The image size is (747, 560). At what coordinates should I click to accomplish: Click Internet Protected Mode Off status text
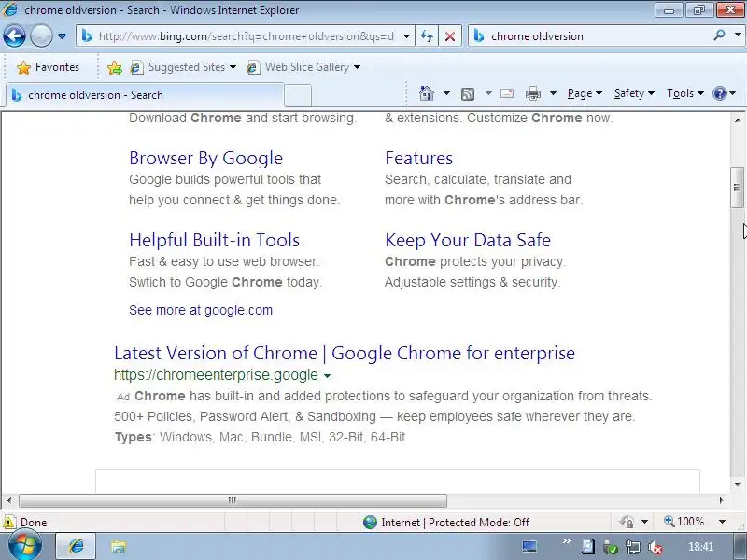tap(455, 523)
